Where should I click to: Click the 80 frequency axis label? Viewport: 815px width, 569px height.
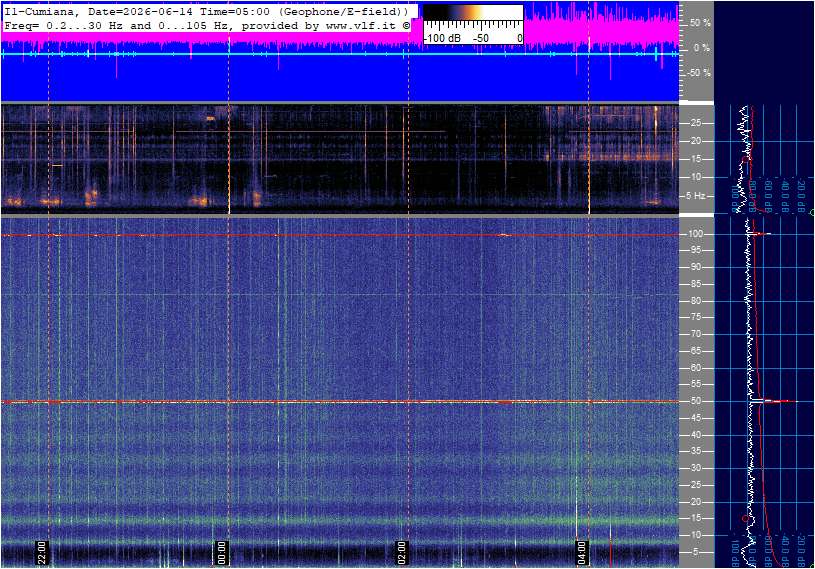[695, 301]
